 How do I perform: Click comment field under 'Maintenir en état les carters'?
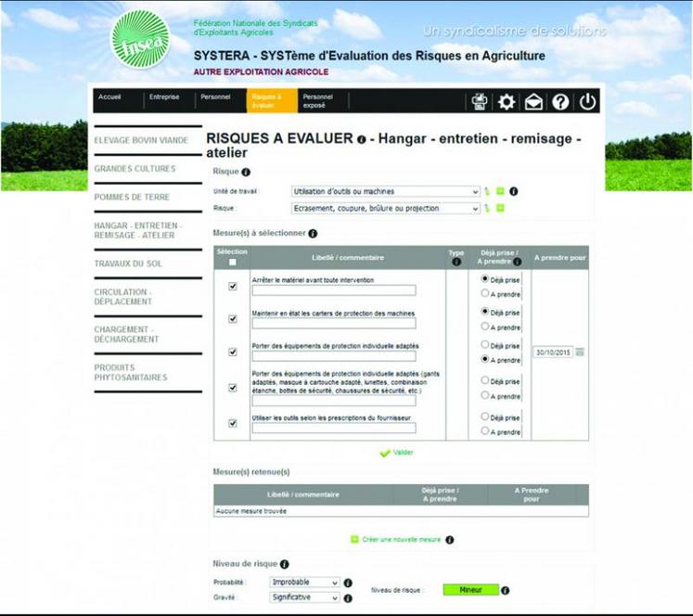pos(333,324)
